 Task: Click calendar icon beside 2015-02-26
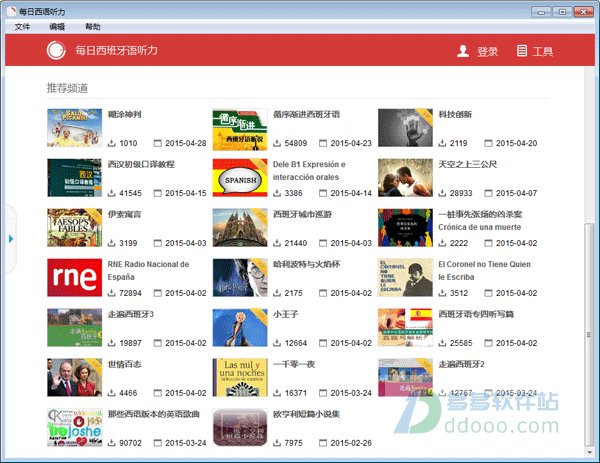click(323, 443)
